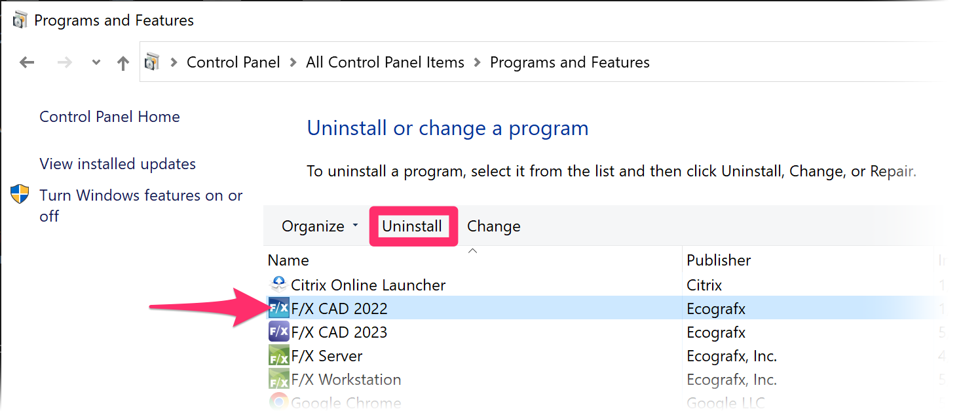Sort list by the Publisher column header

808,260
